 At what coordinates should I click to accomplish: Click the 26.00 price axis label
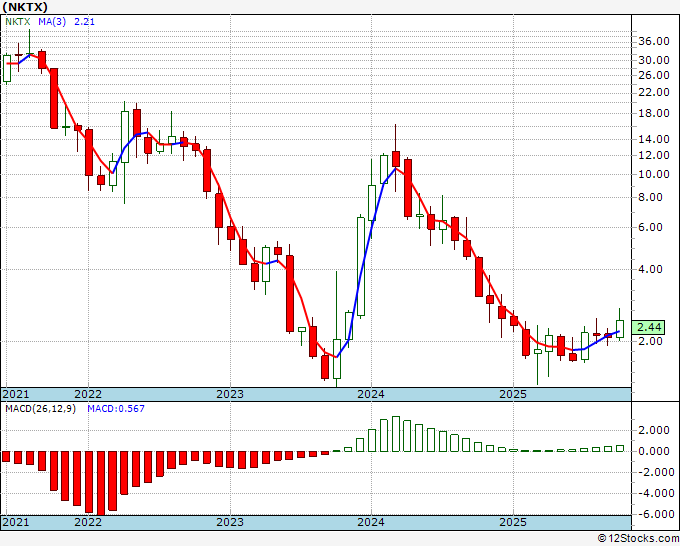(654, 75)
